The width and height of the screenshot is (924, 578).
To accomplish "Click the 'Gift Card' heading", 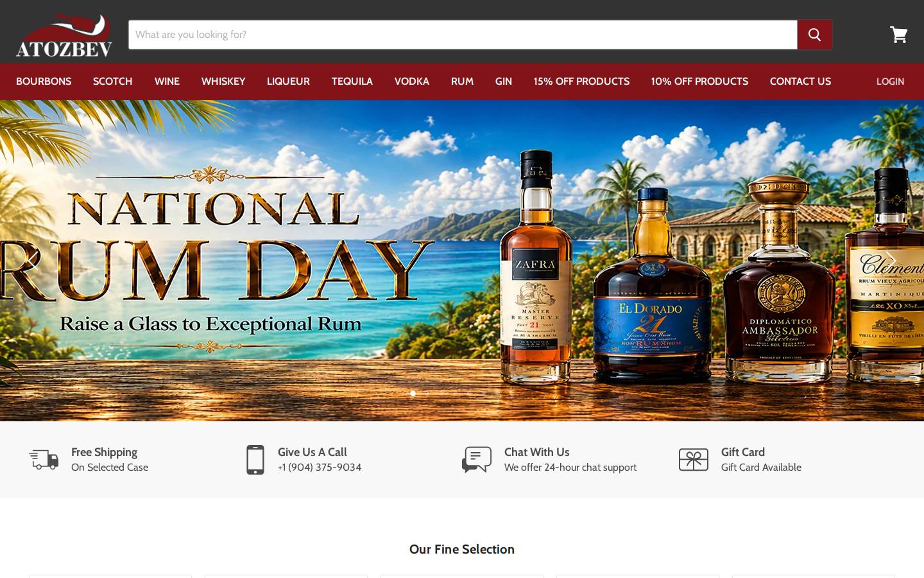I will click(743, 452).
